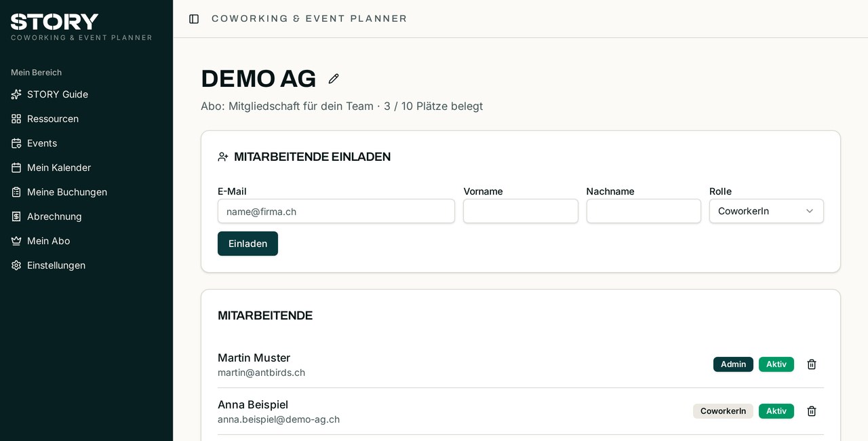Image resolution: width=868 pixels, height=441 pixels.
Task: Click the Abrechnung receipt icon
Action: tap(16, 216)
